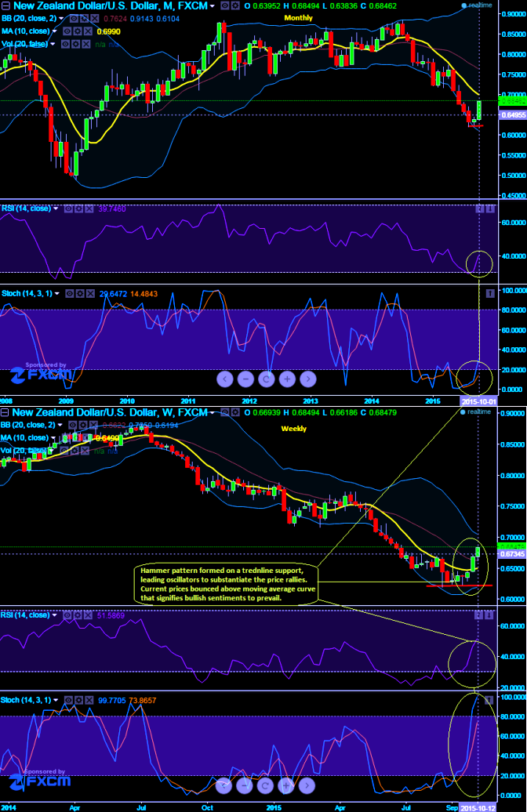Remove weekly Volume indicator with X icon
The height and width of the screenshot is (812, 527).
(x=85, y=451)
